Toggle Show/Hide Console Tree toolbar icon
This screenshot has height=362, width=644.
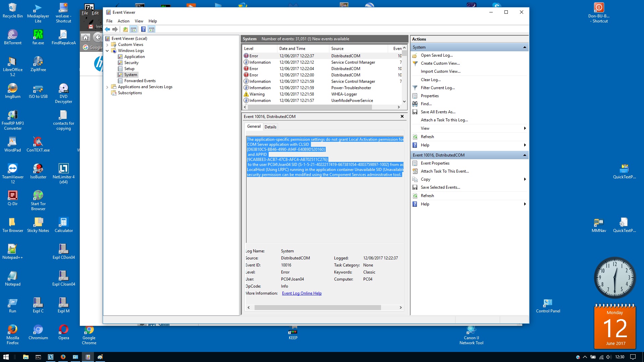coord(133,29)
